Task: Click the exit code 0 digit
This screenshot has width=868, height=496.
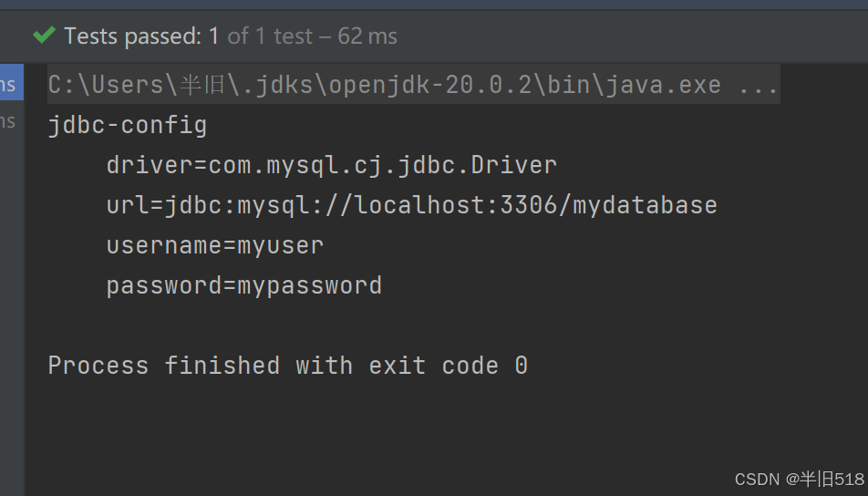Action: point(521,366)
